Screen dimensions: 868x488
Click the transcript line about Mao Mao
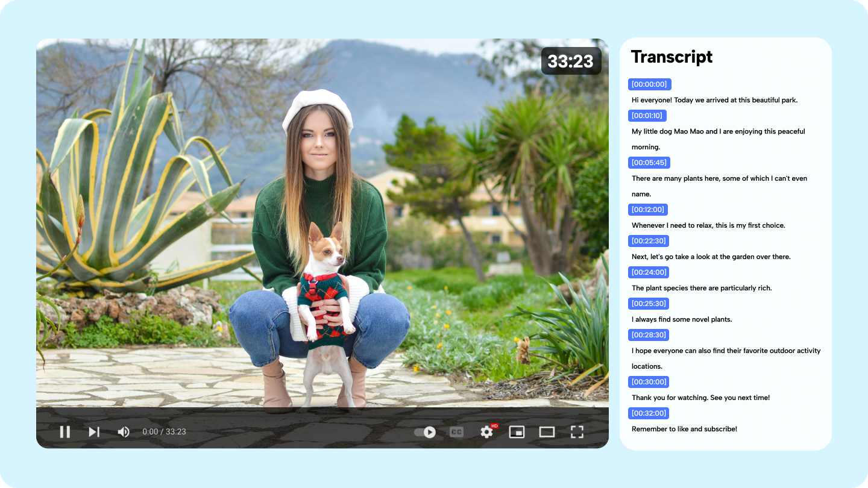coord(718,131)
